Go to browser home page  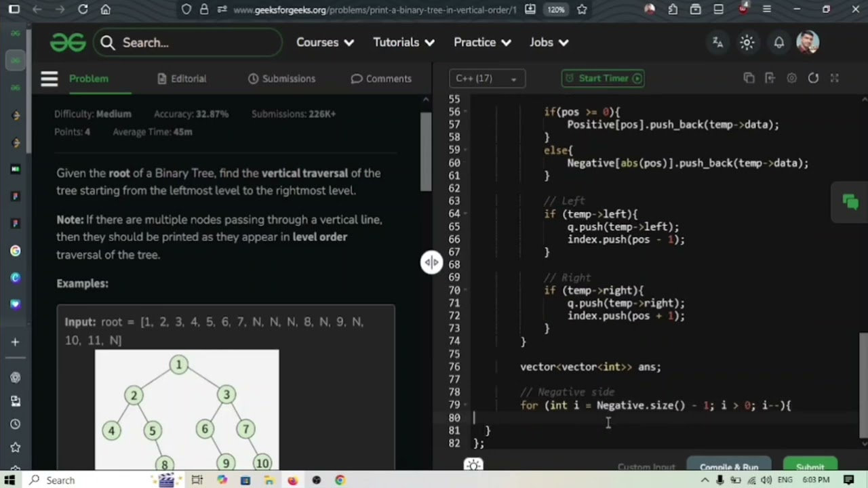106,9
